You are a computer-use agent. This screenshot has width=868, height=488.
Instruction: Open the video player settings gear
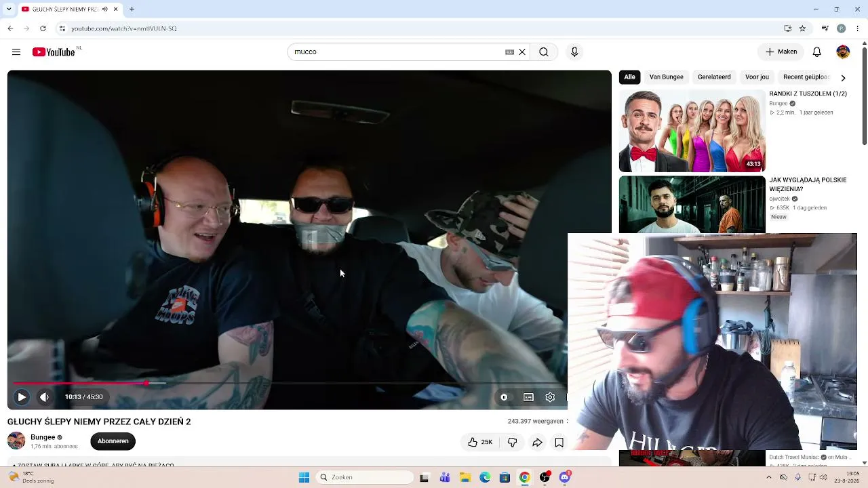(550, 397)
